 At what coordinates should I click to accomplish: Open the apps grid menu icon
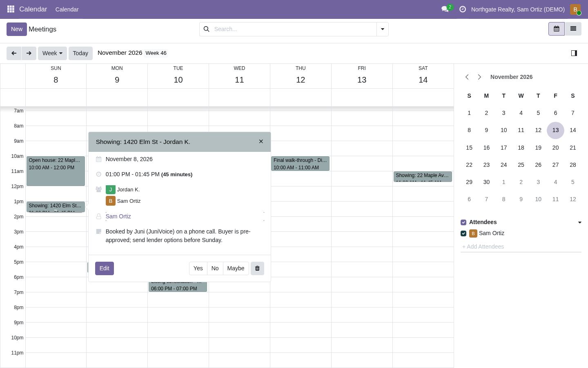11,9
